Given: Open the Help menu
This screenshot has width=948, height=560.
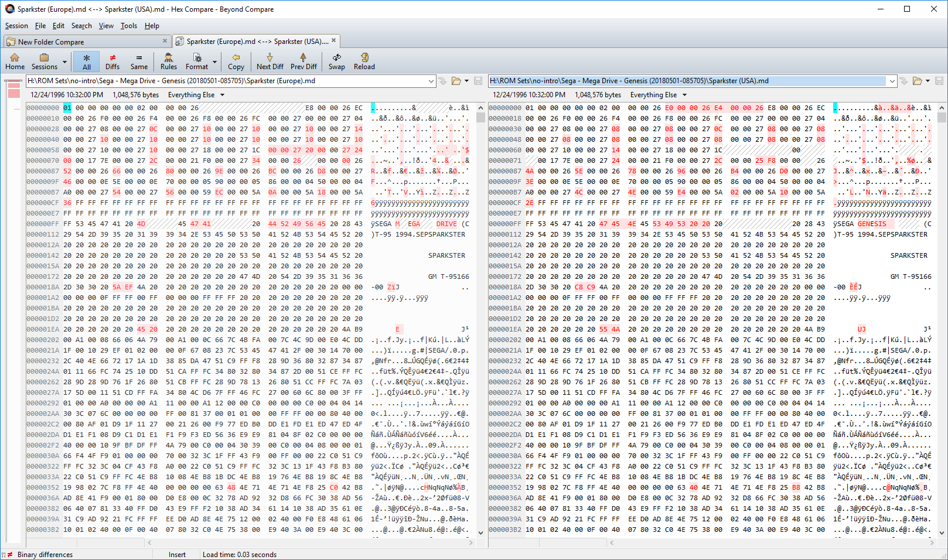Looking at the screenshot, I should click(152, 26).
